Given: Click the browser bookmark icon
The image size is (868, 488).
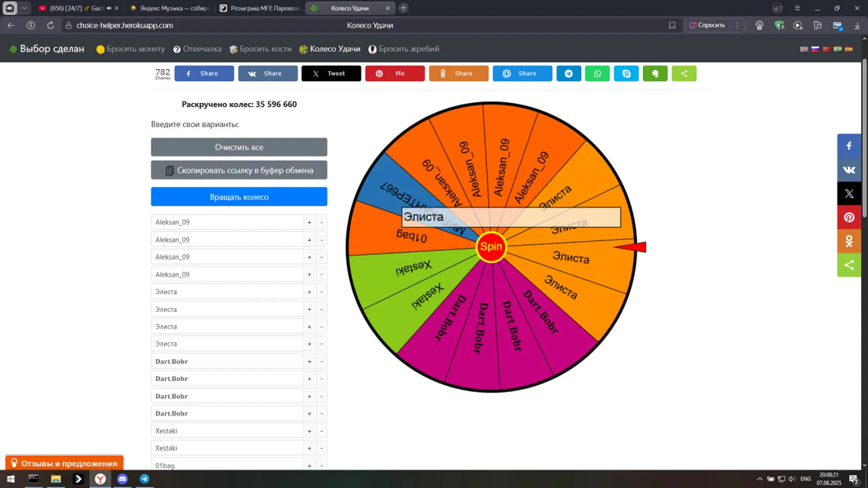Looking at the screenshot, I should coord(672,25).
